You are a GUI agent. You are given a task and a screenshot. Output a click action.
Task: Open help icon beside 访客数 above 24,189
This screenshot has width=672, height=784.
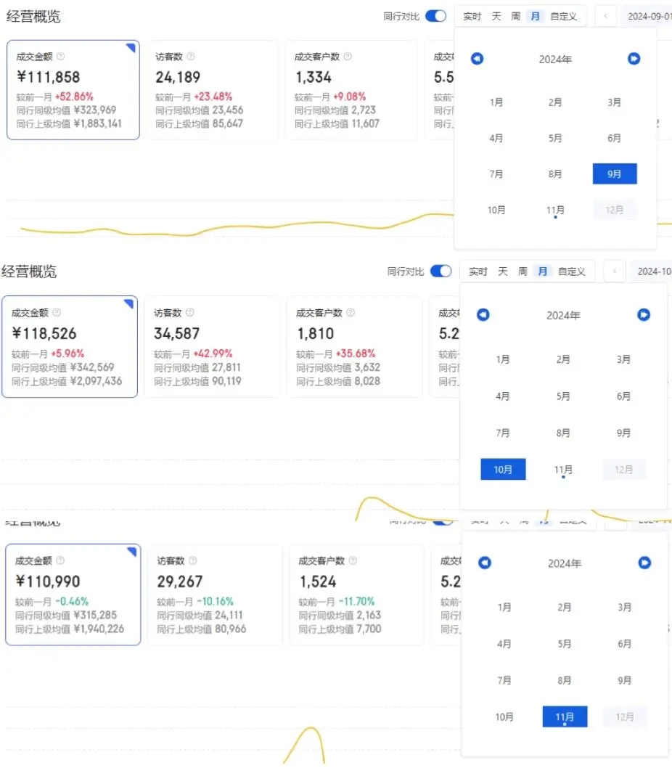[191, 57]
